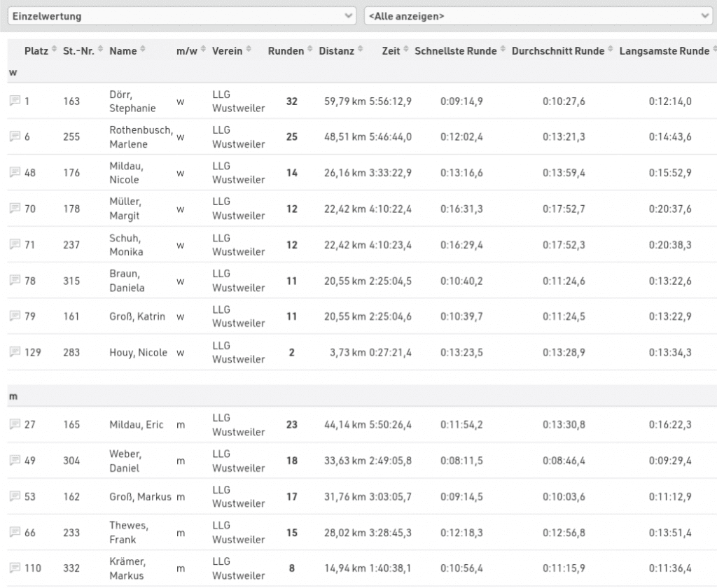Sort results by Name column header
717x588 pixels.
coord(123,51)
